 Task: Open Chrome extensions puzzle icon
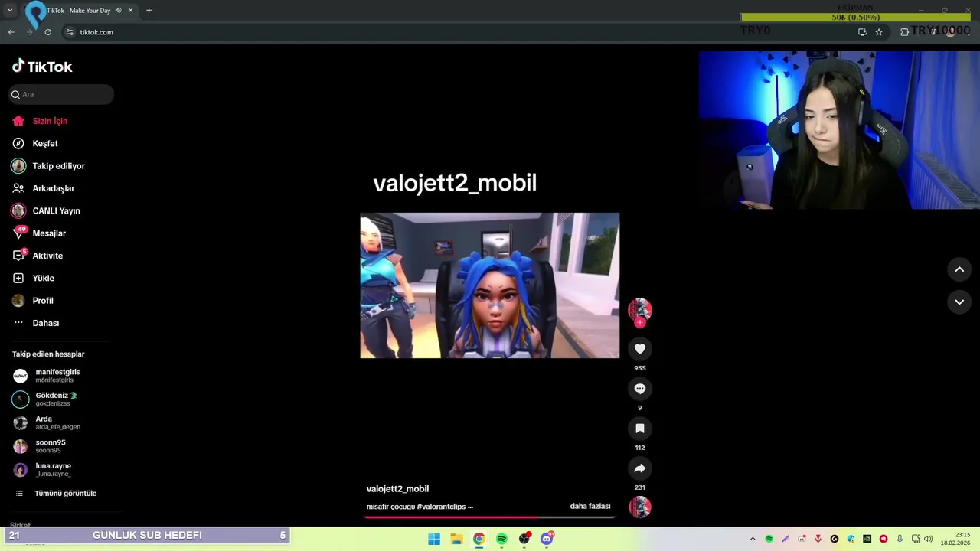[904, 32]
